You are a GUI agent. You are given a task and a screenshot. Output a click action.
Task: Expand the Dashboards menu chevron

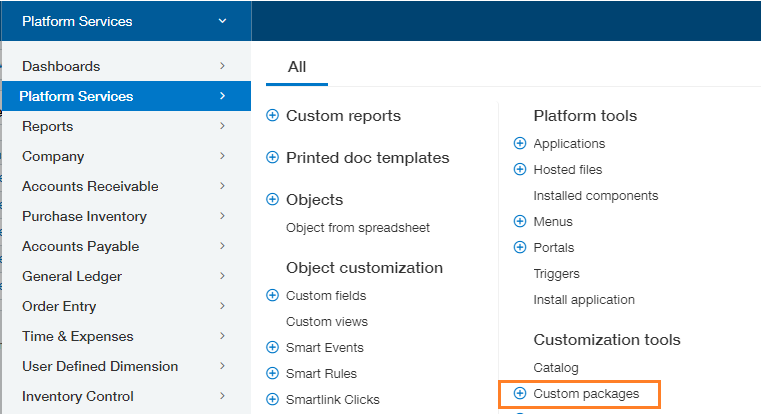point(222,66)
